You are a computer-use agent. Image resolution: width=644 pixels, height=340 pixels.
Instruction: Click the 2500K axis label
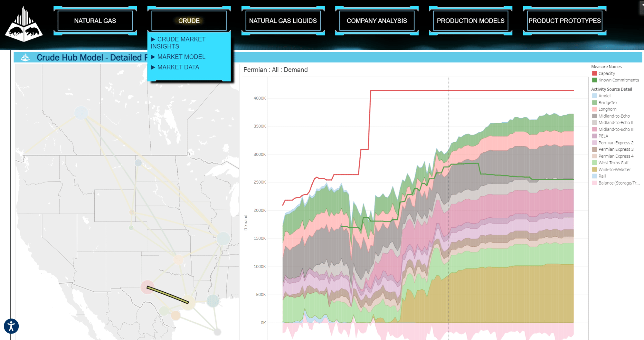click(x=260, y=182)
